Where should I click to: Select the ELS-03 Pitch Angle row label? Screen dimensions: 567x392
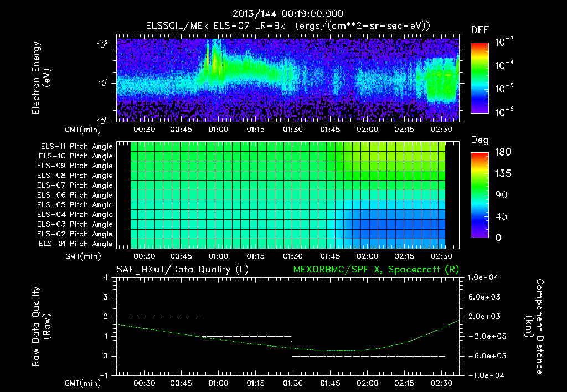[x=75, y=225]
